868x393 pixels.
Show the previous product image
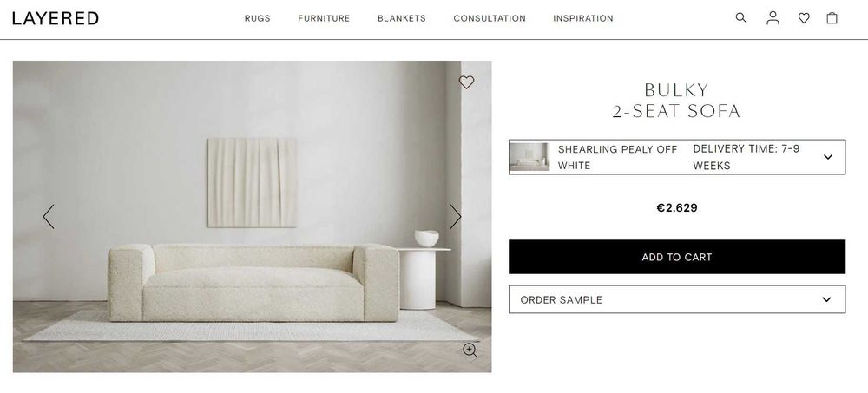(x=49, y=216)
